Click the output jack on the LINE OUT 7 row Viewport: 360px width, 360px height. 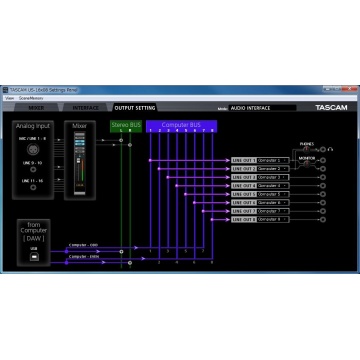click(x=323, y=211)
